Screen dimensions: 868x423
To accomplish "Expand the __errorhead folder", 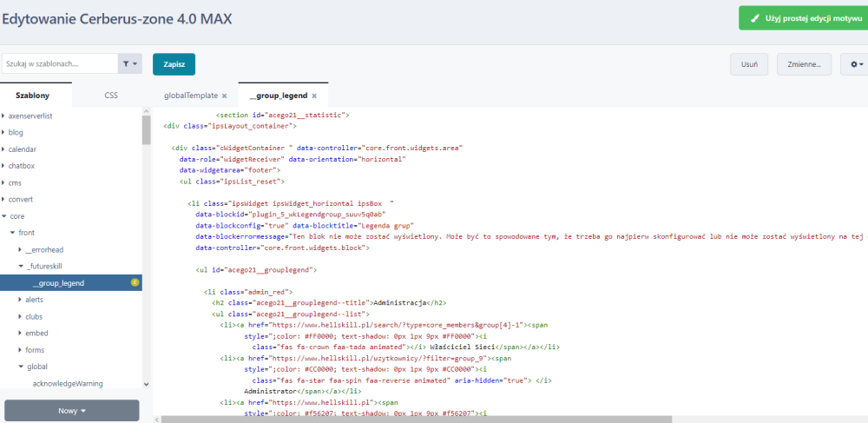I will click(21, 249).
